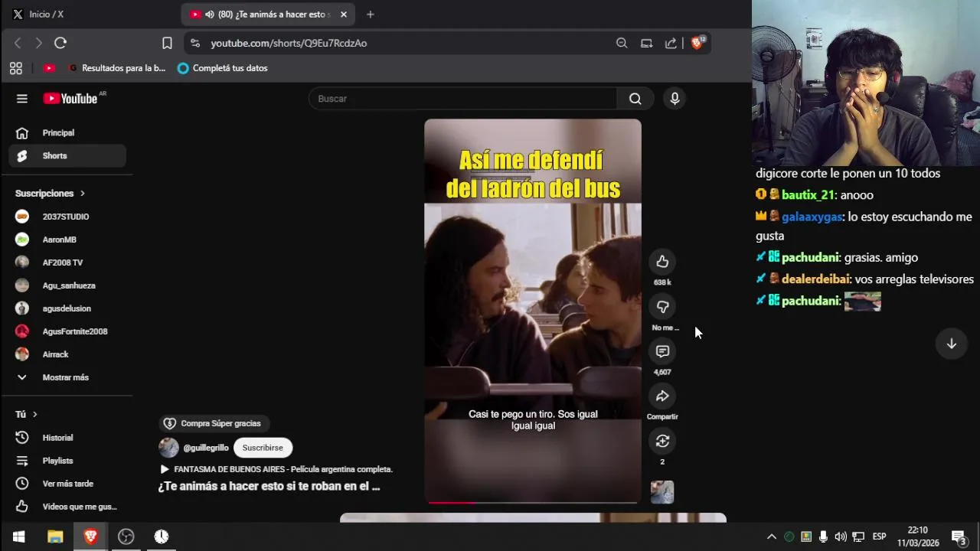The image size is (980, 551).
Task: Open the Windows notification center
Action: point(959,536)
